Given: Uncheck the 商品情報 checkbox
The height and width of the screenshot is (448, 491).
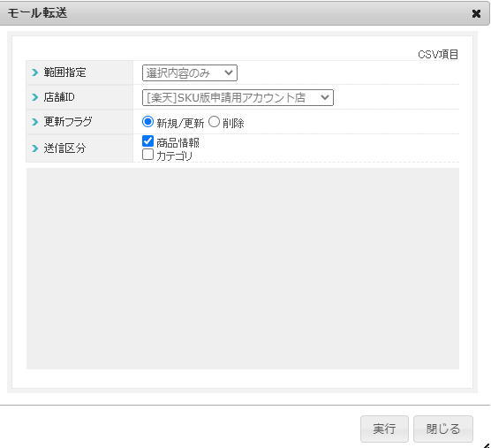Looking at the screenshot, I should tap(147, 141).
